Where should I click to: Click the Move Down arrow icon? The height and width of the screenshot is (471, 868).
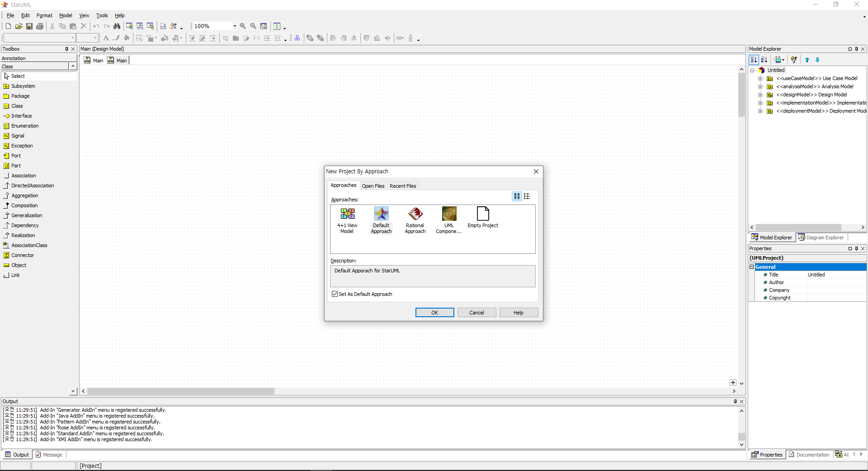[x=817, y=60]
